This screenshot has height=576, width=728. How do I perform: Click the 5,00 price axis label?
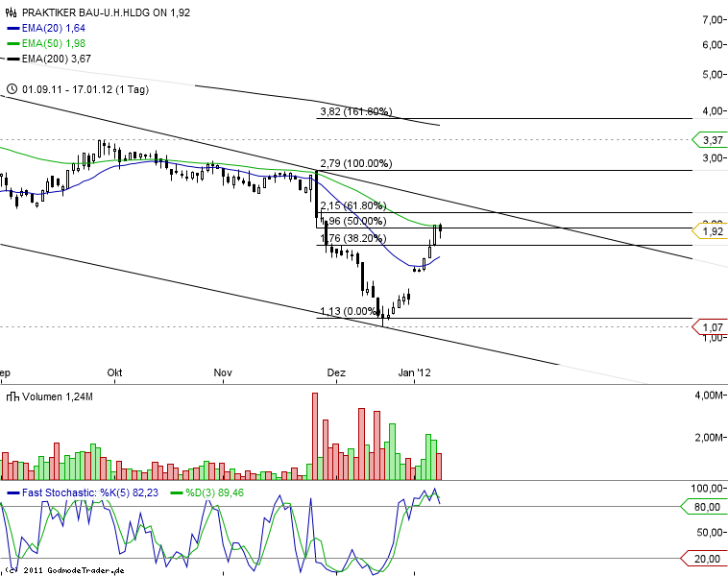tap(714, 74)
